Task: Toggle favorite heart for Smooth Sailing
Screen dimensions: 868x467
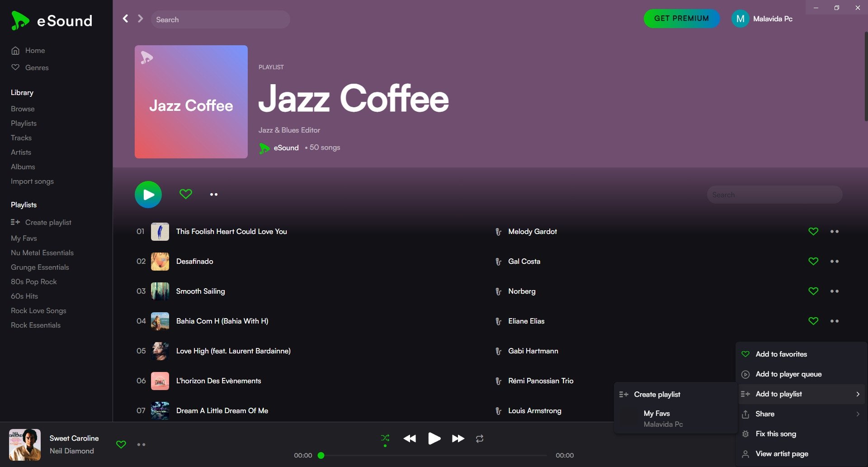Action: (x=813, y=291)
